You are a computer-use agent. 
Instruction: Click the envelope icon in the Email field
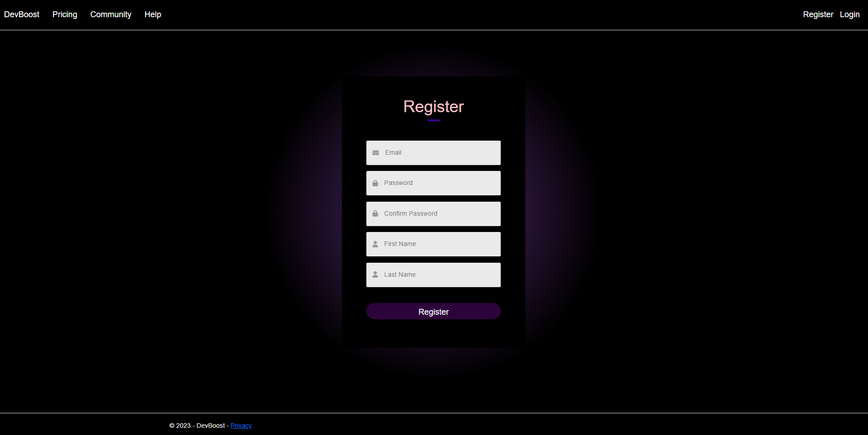375,153
